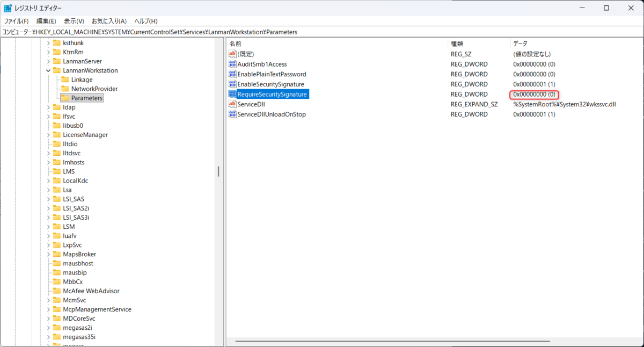Expand the LanmanServer tree node
Screen dimensions: 644x347
(x=48, y=61)
